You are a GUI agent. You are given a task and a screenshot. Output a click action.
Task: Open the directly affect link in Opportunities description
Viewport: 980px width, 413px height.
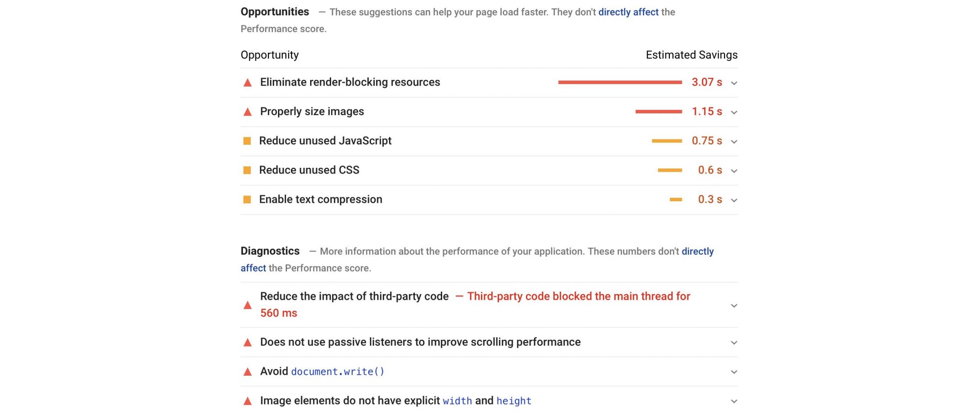pos(628,12)
